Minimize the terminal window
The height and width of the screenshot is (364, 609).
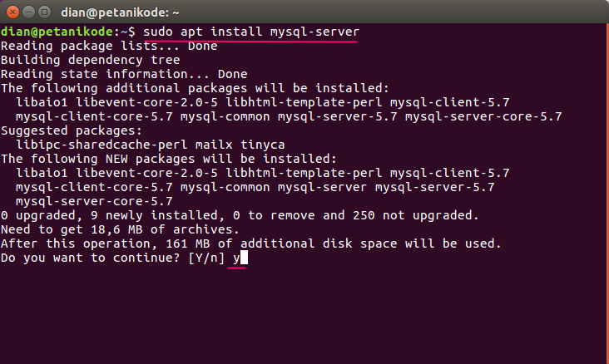click(29, 12)
